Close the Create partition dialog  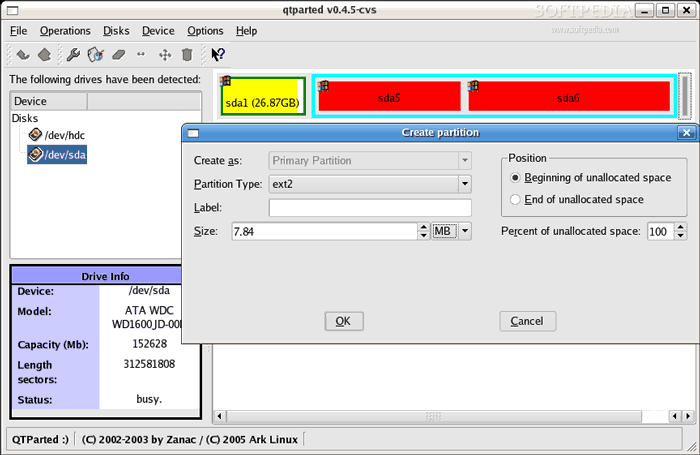(x=686, y=133)
